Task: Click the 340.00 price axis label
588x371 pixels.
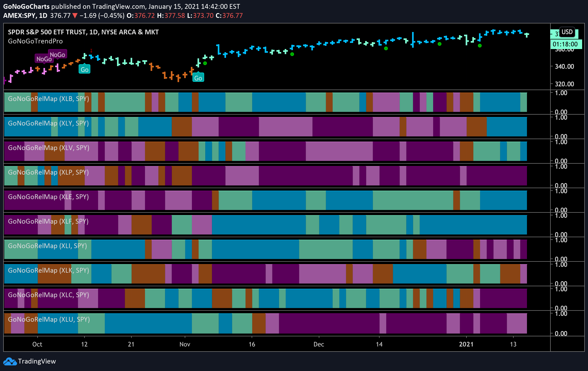Action: pos(564,66)
